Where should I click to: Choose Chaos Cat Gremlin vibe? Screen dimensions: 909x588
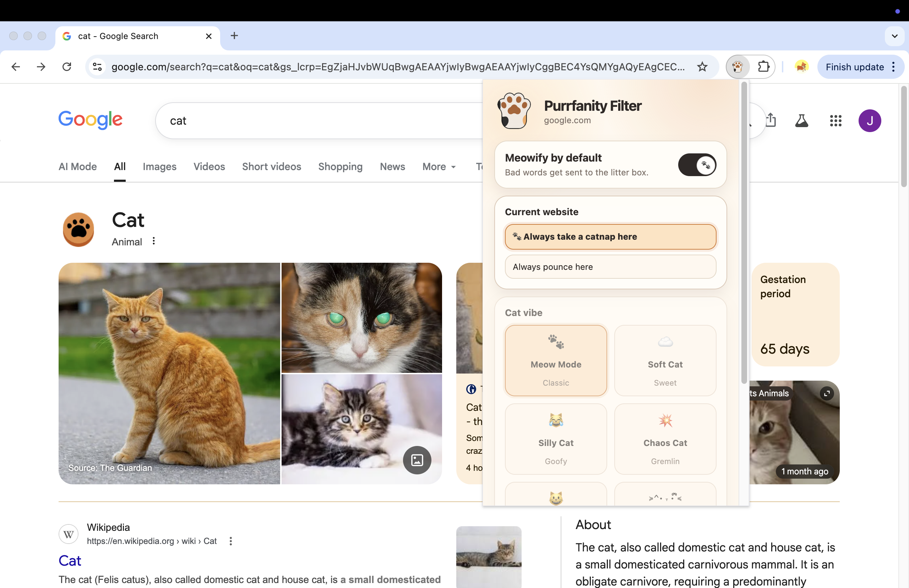click(665, 439)
